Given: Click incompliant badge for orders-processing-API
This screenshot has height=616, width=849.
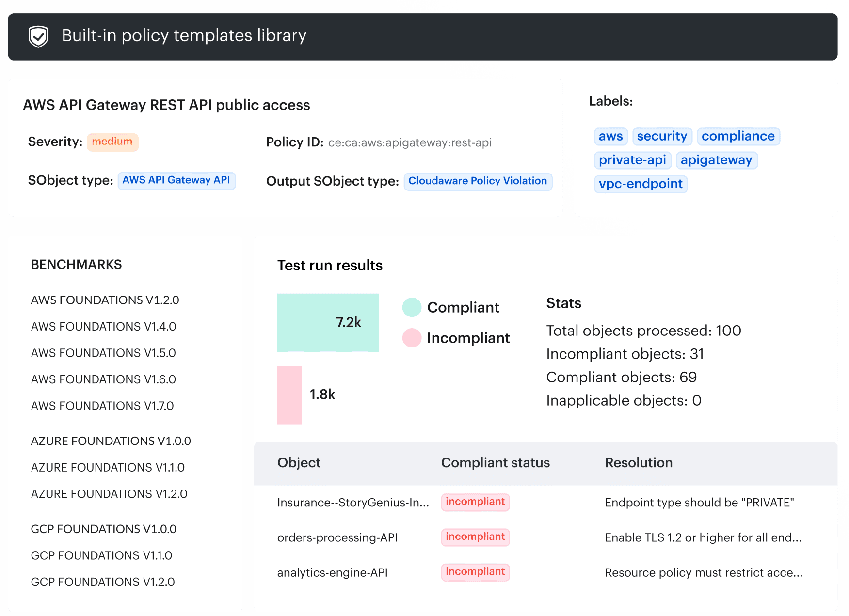Looking at the screenshot, I should [x=475, y=537].
